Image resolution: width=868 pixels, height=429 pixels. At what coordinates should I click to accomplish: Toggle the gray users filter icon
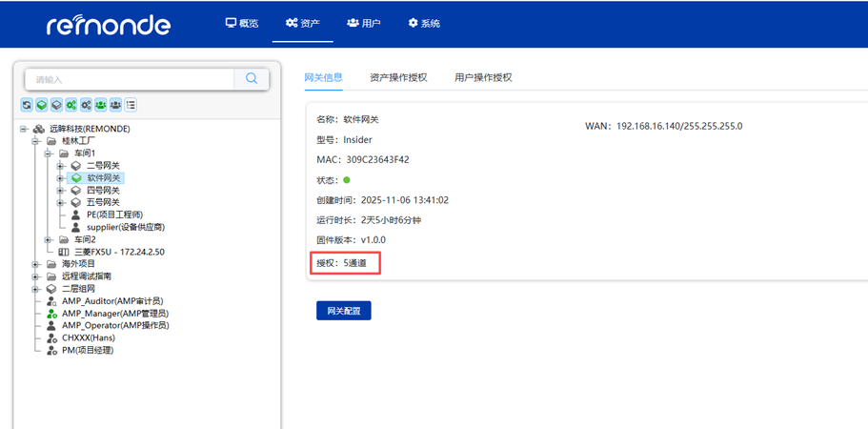click(x=115, y=104)
